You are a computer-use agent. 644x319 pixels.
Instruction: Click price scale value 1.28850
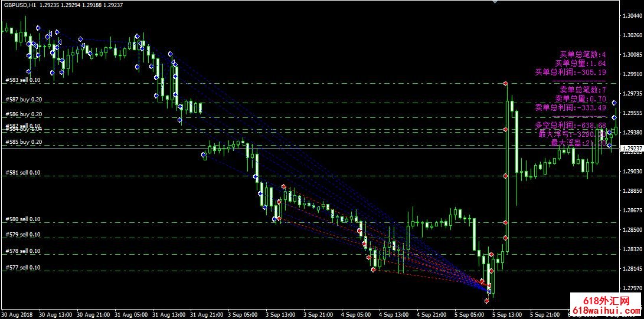pyautogui.click(x=633, y=190)
